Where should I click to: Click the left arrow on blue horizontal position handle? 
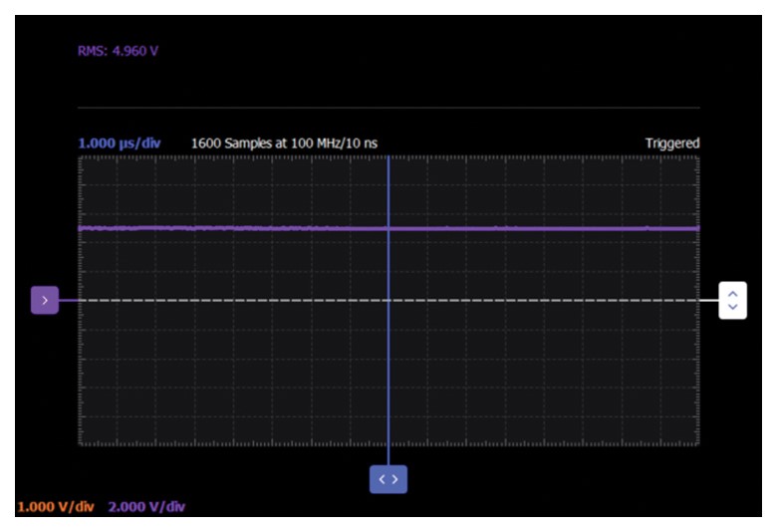(x=382, y=479)
